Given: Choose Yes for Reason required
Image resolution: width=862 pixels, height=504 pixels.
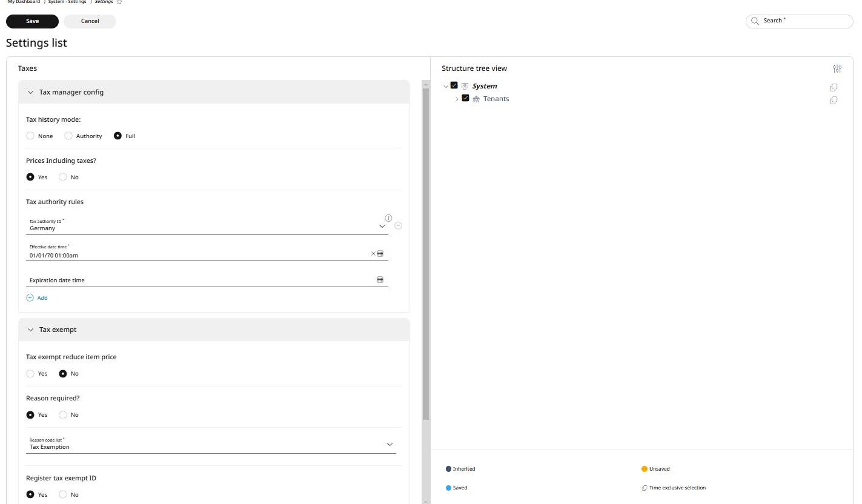Looking at the screenshot, I should point(30,414).
